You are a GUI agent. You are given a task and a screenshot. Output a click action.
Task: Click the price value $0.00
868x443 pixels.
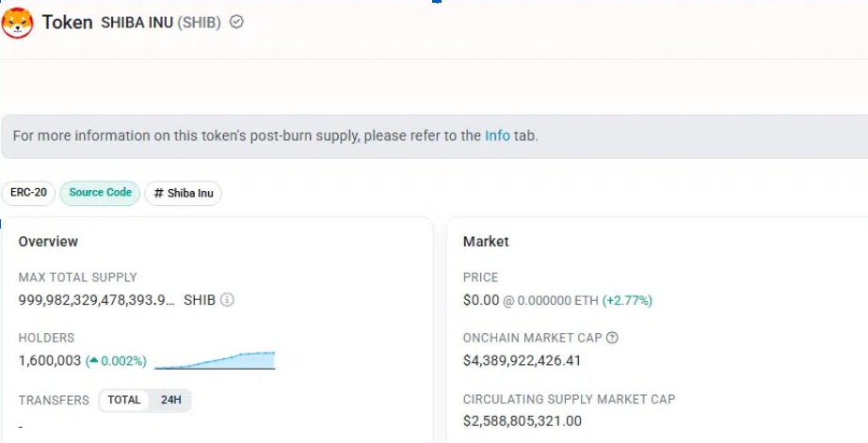481,300
